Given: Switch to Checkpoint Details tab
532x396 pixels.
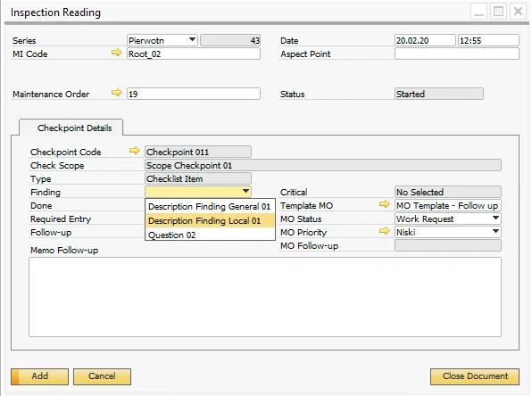Looking at the screenshot, I should tap(74, 128).
